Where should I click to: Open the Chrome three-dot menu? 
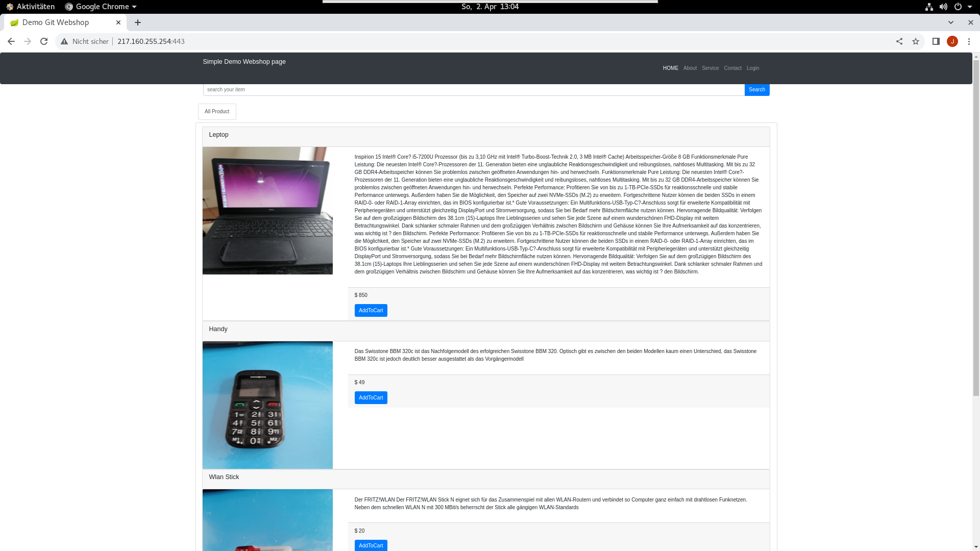point(969,41)
